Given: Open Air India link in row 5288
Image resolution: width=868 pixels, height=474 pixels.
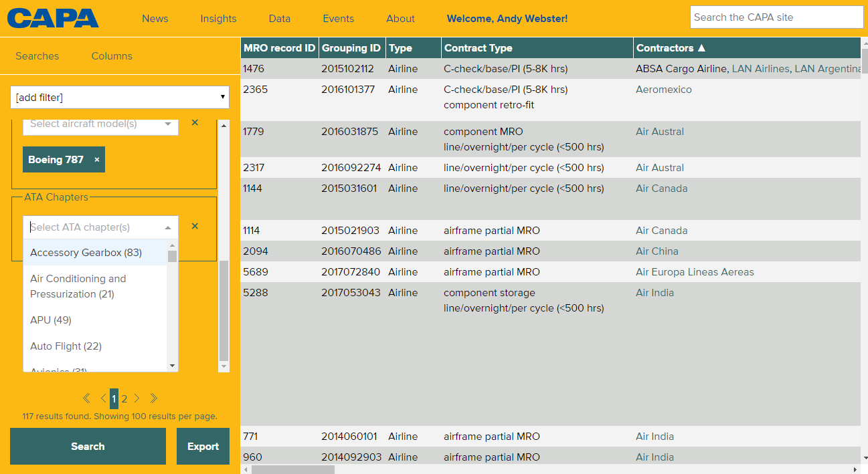Looking at the screenshot, I should tap(655, 293).
